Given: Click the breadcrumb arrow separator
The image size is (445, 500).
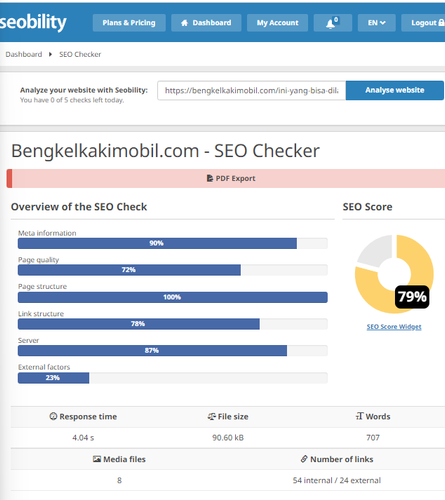Looking at the screenshot, I should click(50, 54).
